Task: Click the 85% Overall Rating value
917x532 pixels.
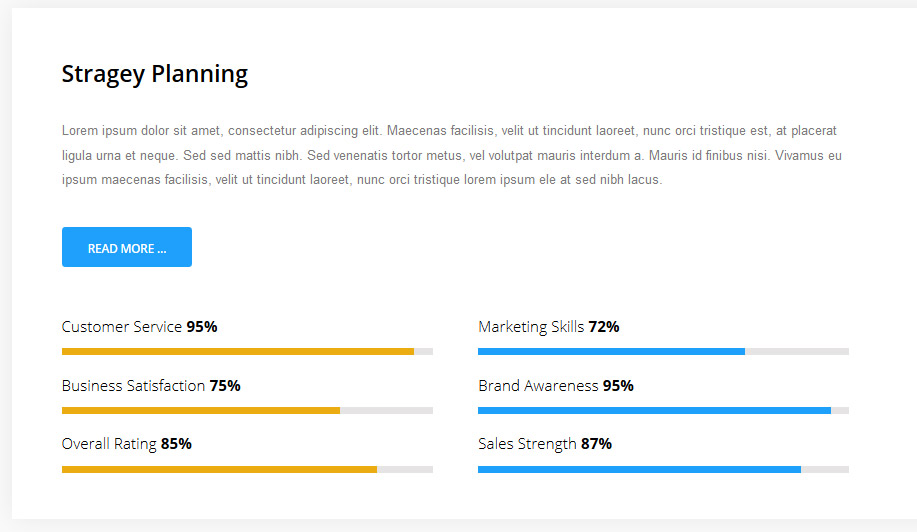Action: pyautogui.click(x=176, y=444)
